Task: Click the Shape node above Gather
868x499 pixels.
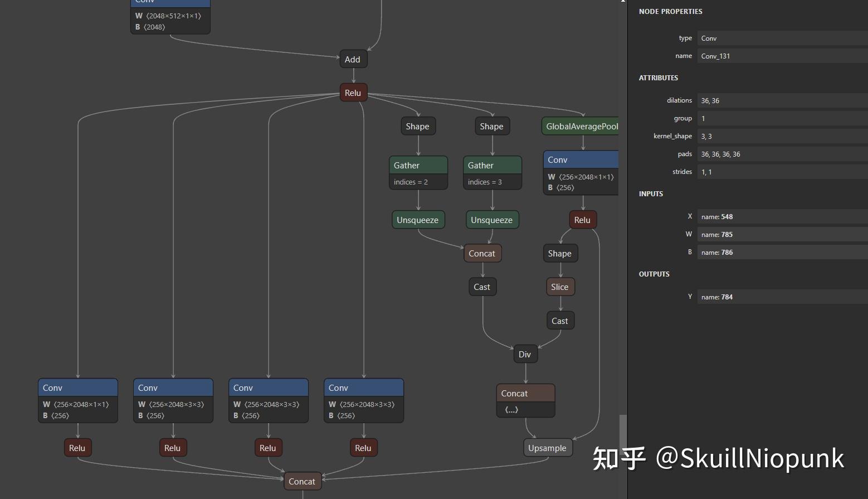Action: [417, 125]
